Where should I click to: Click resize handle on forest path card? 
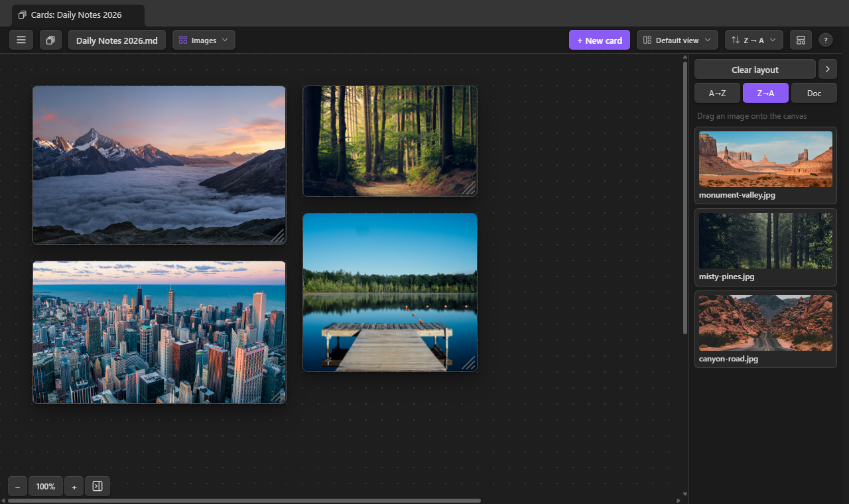470,189
